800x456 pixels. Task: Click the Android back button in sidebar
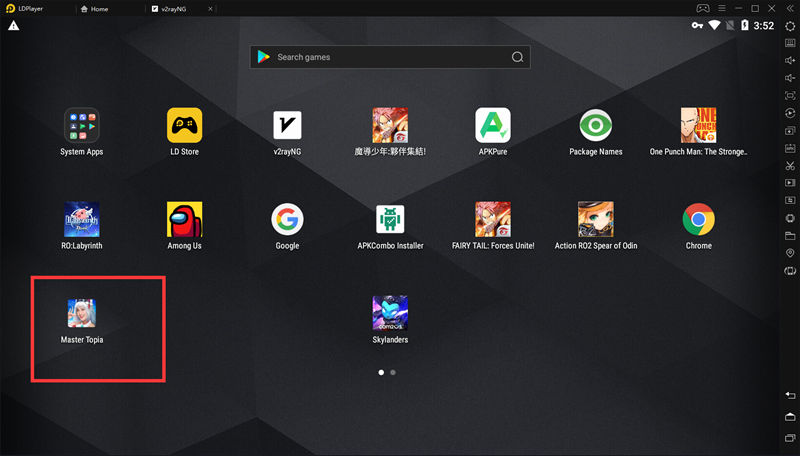tap(790, 395)
